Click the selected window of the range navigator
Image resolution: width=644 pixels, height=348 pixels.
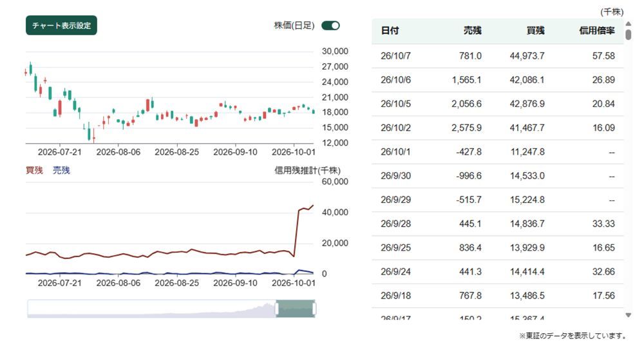tap(296, 309)
